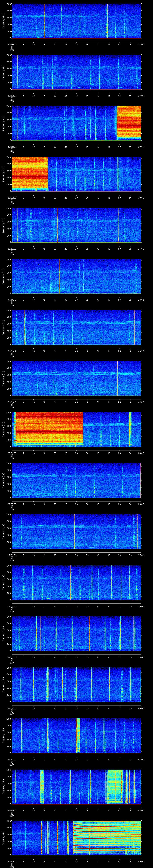Click the spectrogram panel starting at 22:27:00
Image resolution: width=153 pixels, height=868 pixels.
[x=76, y=72]
